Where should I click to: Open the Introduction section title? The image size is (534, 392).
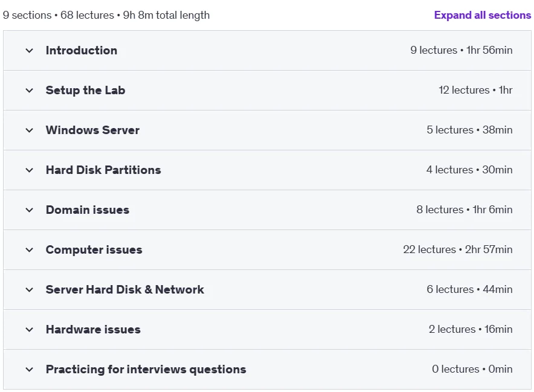click(82, 50)
